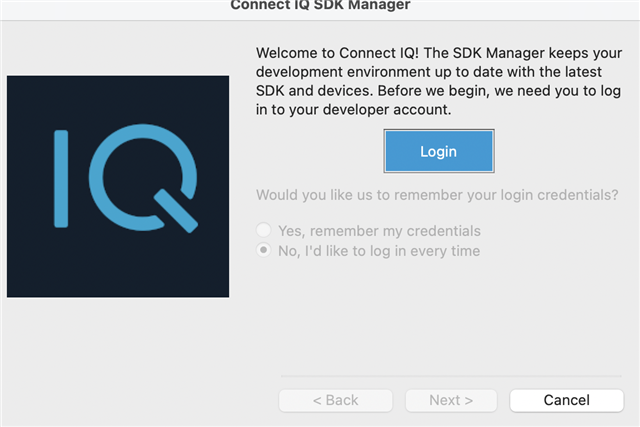Choose the 'No, I'd like to log in every time' radio button

tap(264, 250)
